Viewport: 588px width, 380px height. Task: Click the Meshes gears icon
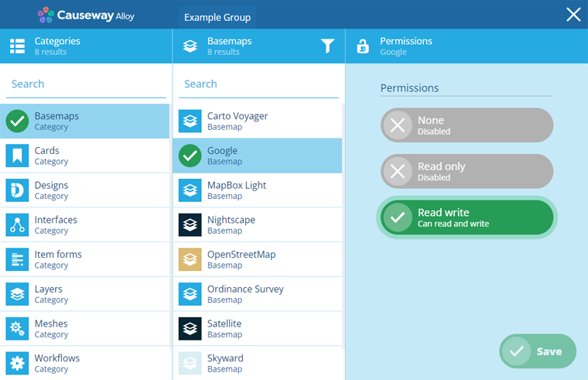17,329
